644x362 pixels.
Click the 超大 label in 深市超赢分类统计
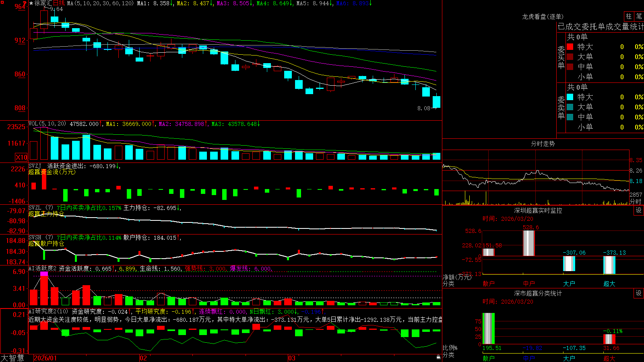coord(609,358)
